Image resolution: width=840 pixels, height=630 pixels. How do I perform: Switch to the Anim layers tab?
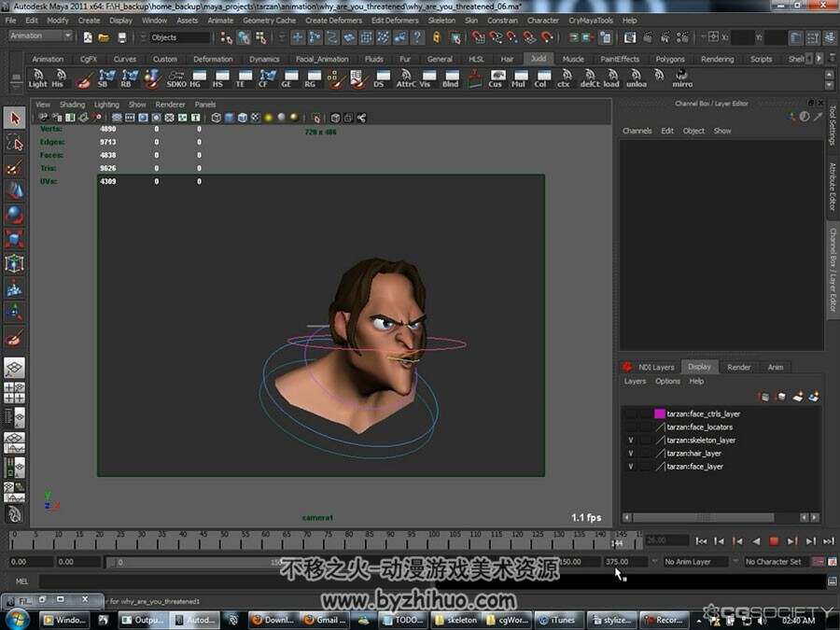click(776, 367)
